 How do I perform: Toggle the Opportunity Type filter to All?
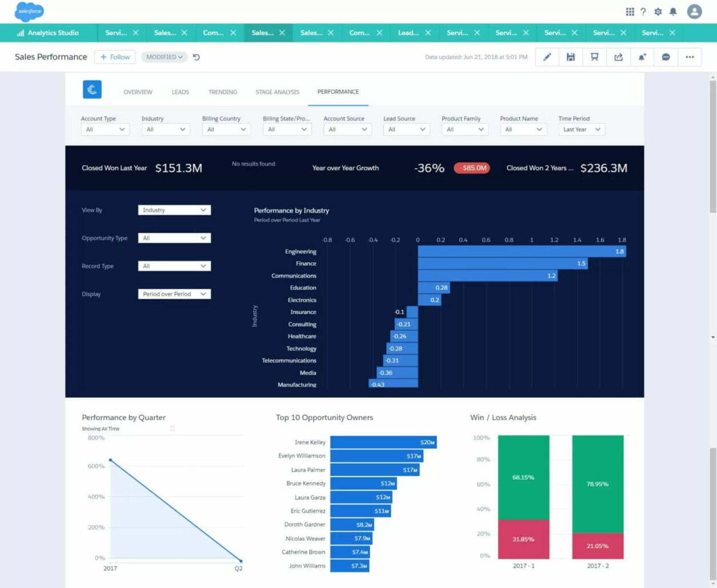coord(174,237)
